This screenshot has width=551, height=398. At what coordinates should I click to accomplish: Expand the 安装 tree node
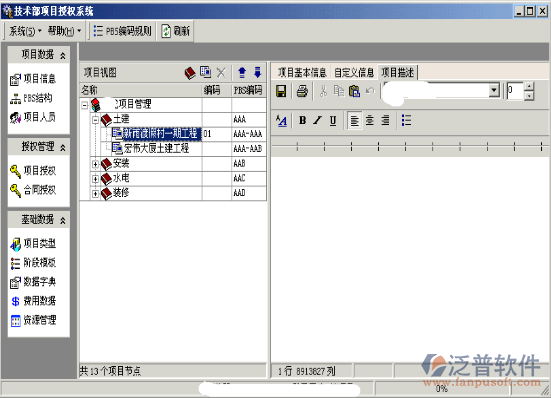pyautogui.click(x=95, y=164)
